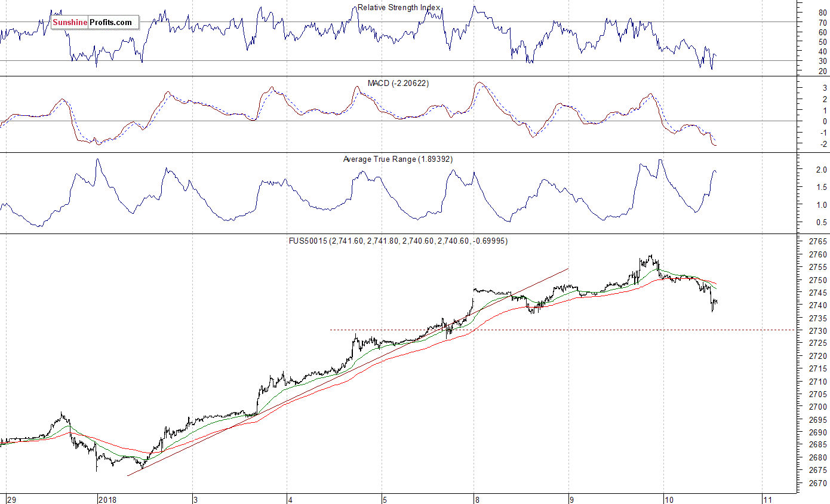Click the 2750 price axis value

pyautogui.click(x=817, y=280)
